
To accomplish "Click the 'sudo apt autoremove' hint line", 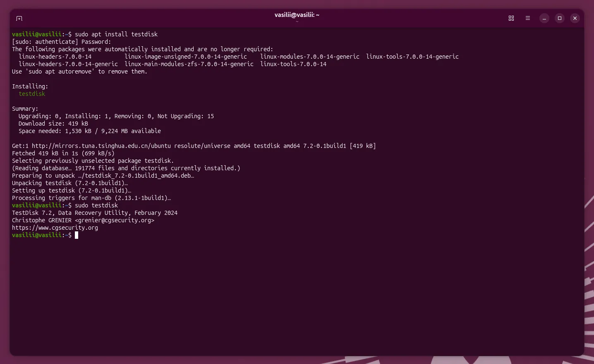I will (x=80, y=71).
